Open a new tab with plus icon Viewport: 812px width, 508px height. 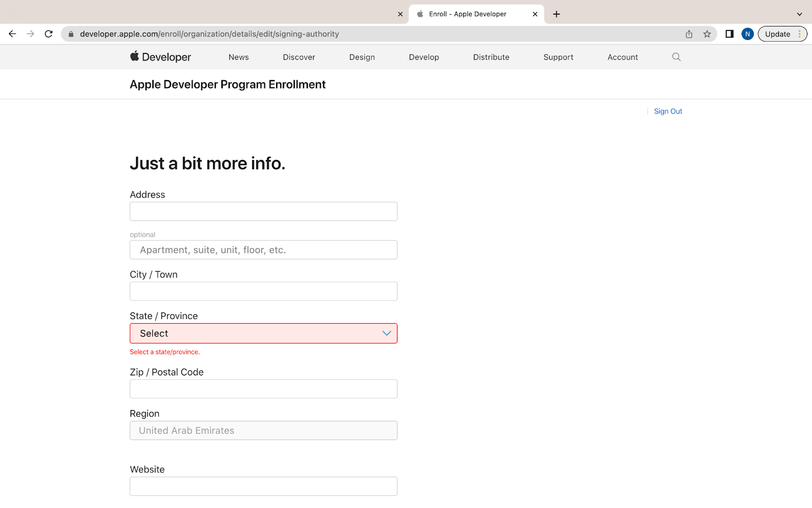(556, 14)
